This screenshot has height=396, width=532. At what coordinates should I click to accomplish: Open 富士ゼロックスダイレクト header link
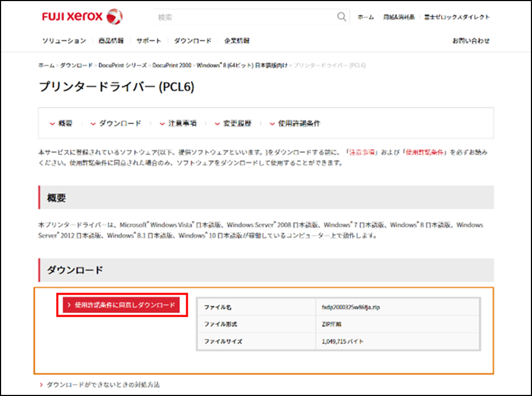[x=457, y=17]
